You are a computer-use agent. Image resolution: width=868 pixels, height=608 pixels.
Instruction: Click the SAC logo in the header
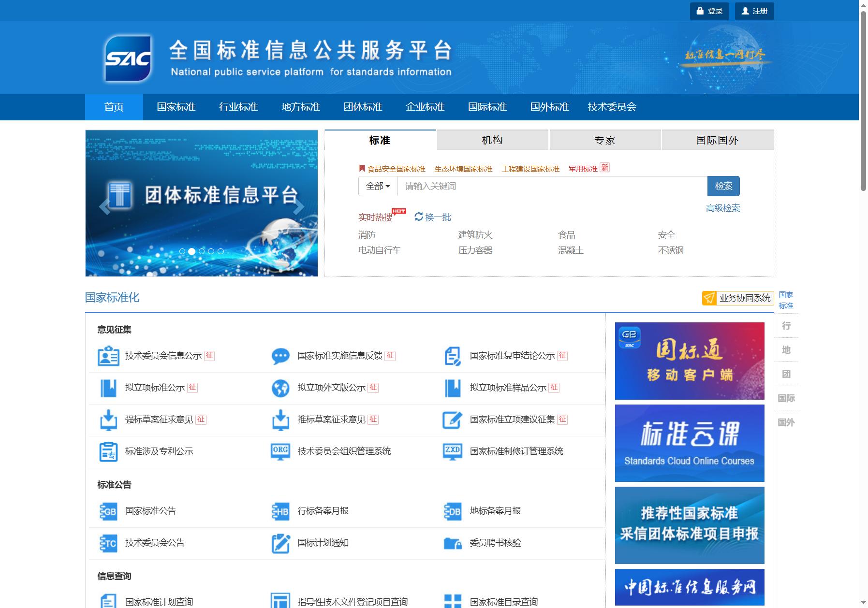point(128,58)
